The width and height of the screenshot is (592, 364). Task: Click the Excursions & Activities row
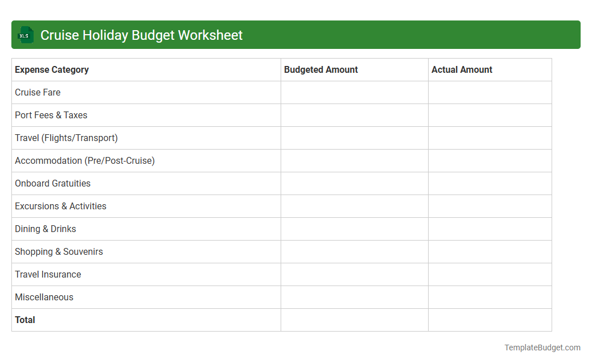point(60,206)
